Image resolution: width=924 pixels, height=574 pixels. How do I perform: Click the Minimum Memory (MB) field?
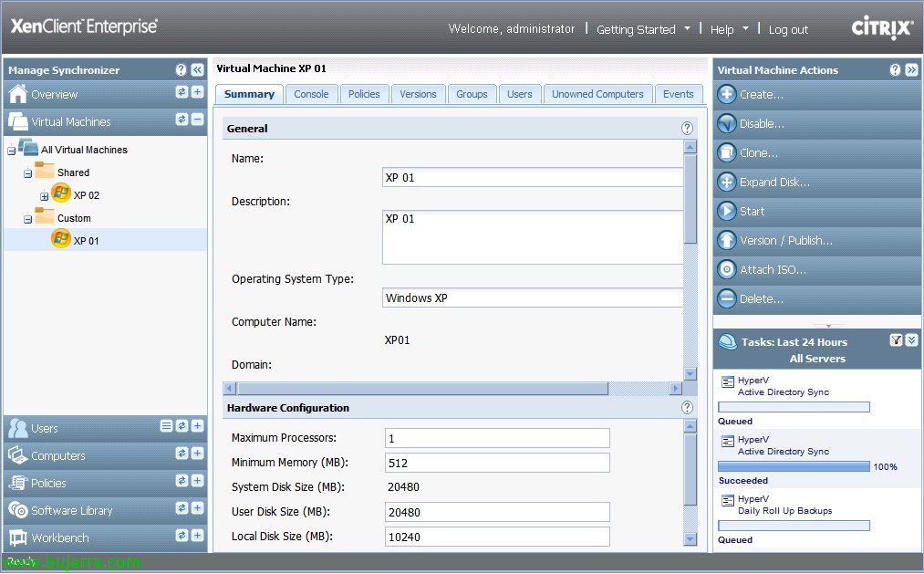pyautogui.click(x=497, y=463)
